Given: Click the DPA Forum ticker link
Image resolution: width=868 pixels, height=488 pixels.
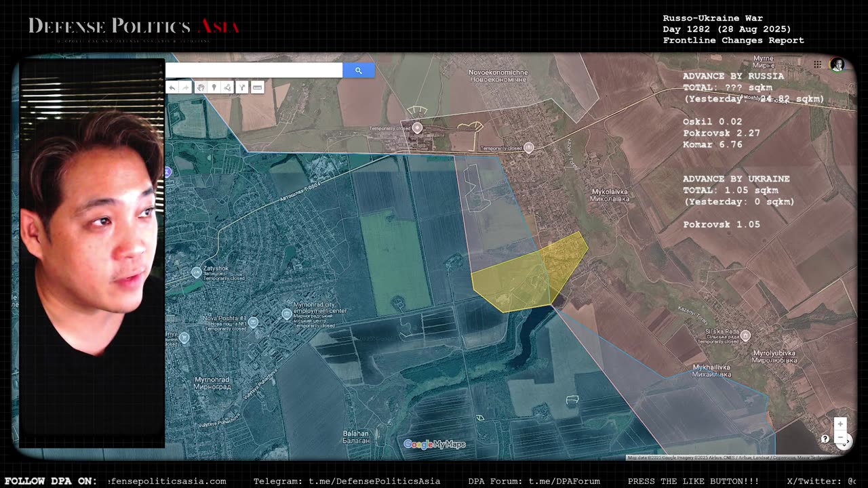Looking at the screenshot, I should pyautogui.click(x=534, y=481).
